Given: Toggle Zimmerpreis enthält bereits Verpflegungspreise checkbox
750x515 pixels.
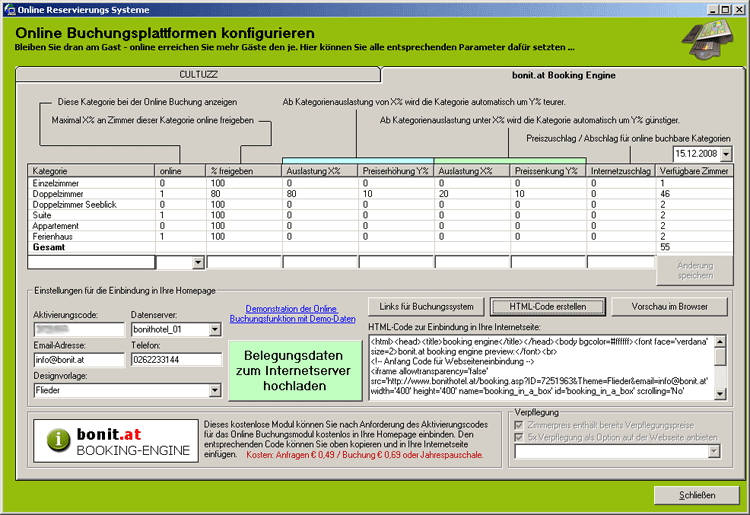Looking at the screenshot, I should 518,425.
